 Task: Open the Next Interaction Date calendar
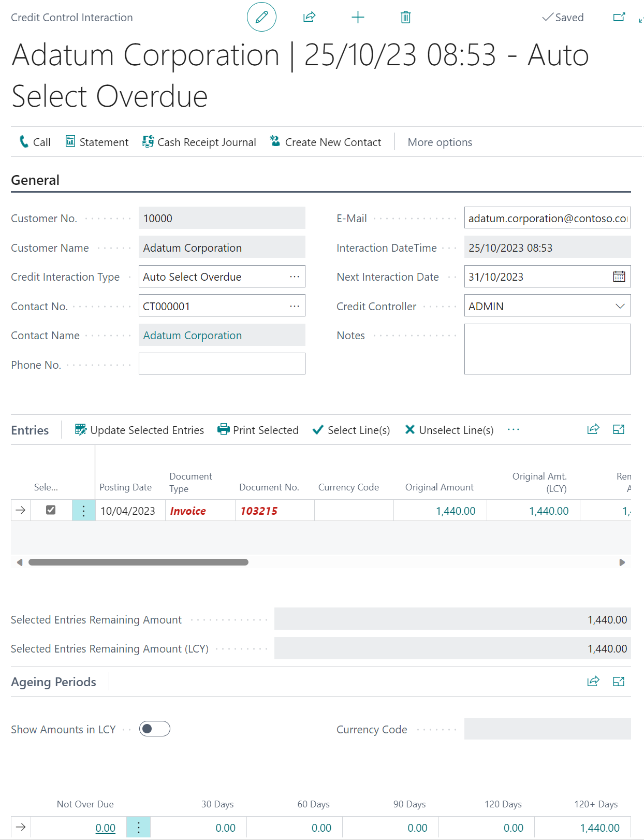pyautogui.click(x=619, y=277)
